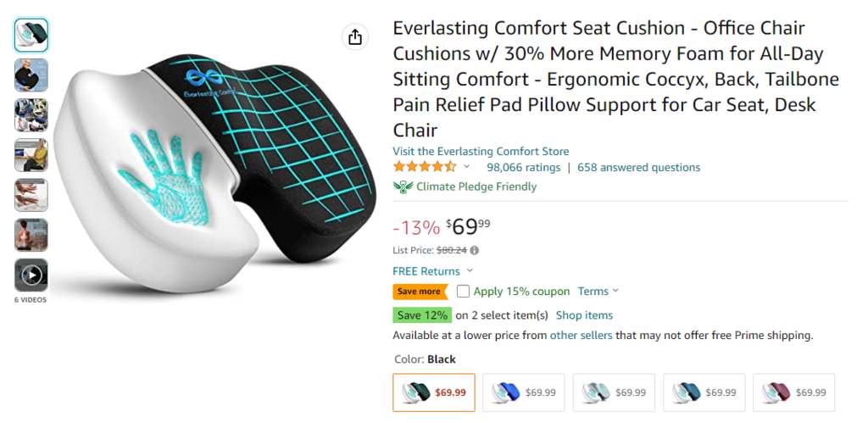Visit the Everlasting Comfort Store link
The height and width of the screenshot is (423, 868).
[481, 151]
